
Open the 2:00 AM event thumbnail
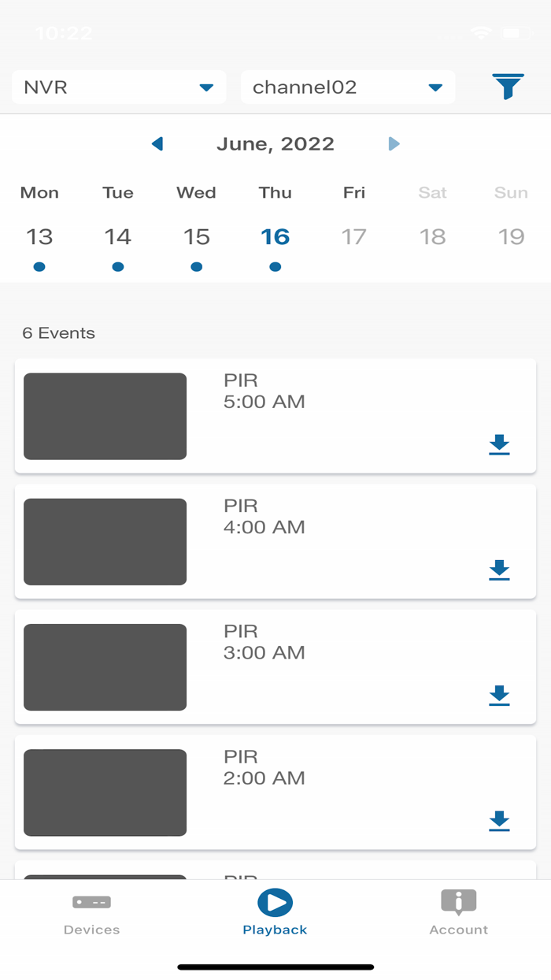105,793
